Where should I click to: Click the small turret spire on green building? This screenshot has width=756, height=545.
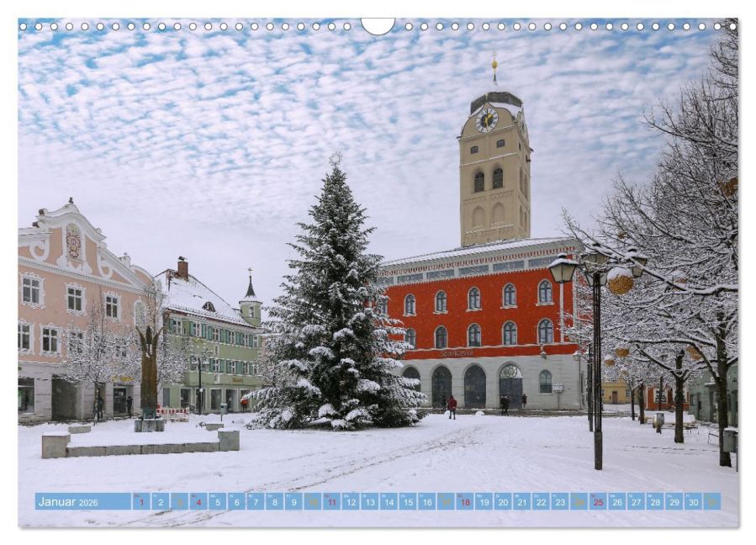pyautogui.click(x=250, y=288)
